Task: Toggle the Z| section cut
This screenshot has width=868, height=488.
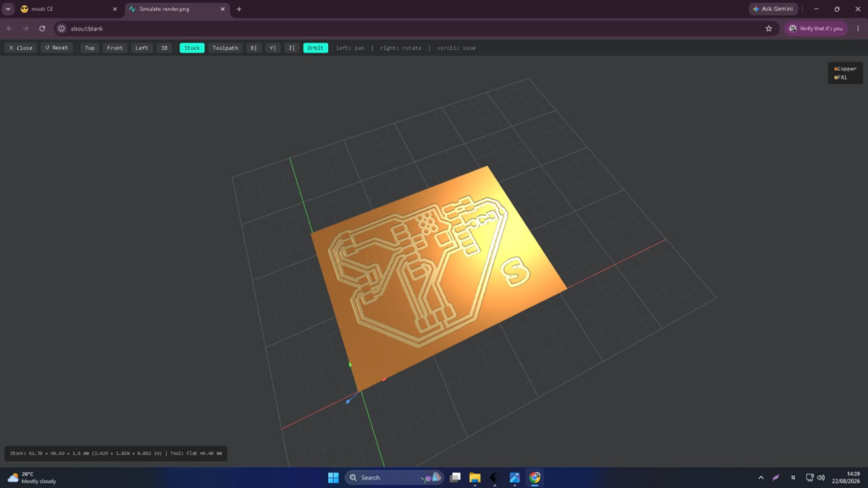Action: point(292,48)
